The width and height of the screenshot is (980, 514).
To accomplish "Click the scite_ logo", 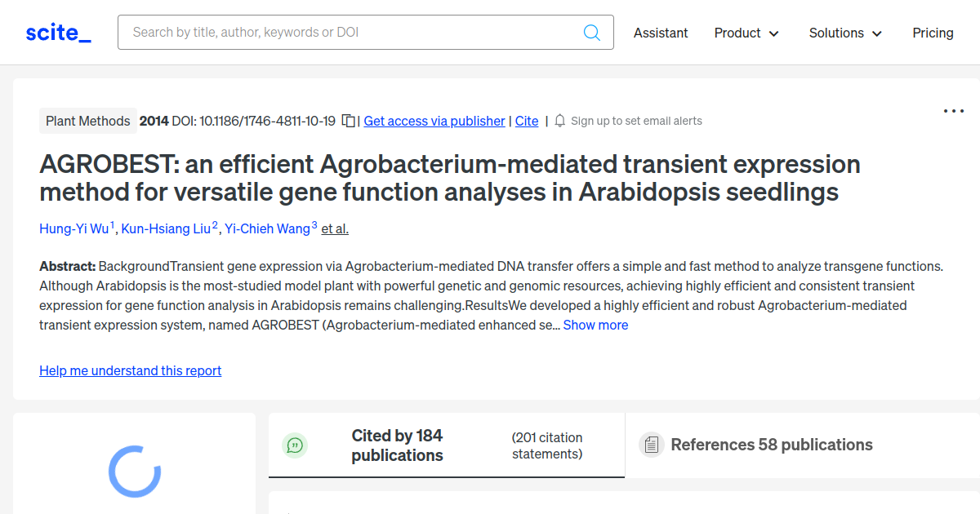I will [59, 33].
